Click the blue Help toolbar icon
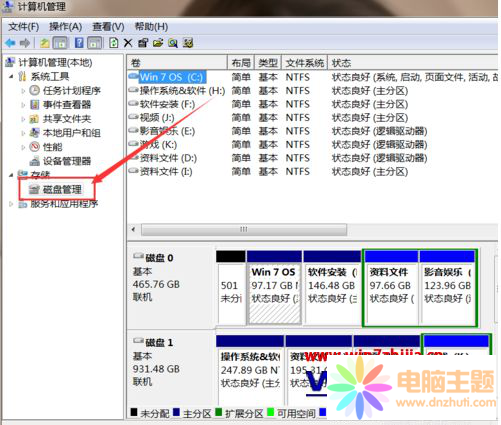The width and height of the screenshot is (501, 425). click(79, 43)
